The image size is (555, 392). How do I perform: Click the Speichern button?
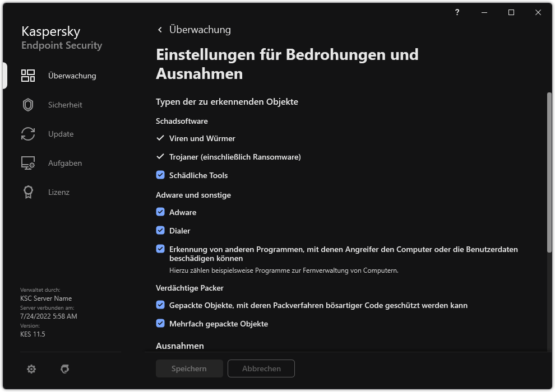(189, 368)
